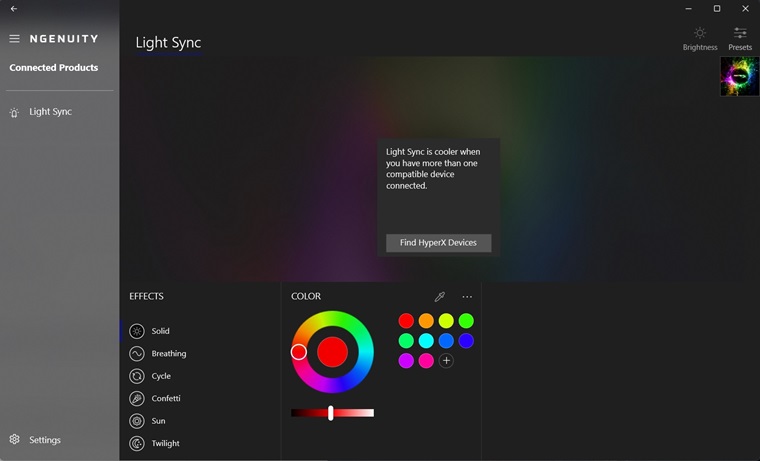Click the color wheel hue handle
The height and width of the screenshot is (461, 760).
pos(299,352)
